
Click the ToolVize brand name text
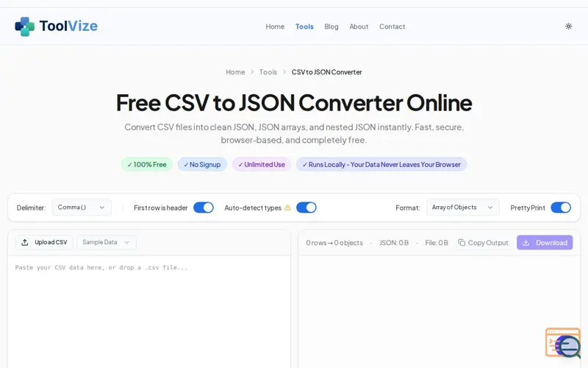click(68, 26)
